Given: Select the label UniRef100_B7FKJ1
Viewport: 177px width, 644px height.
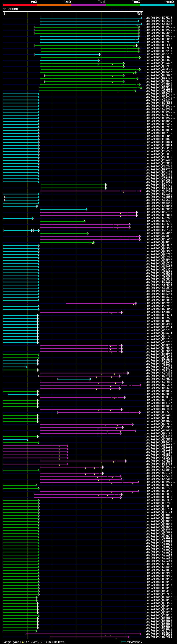Looking at the screenshot, I should (159, 88).
